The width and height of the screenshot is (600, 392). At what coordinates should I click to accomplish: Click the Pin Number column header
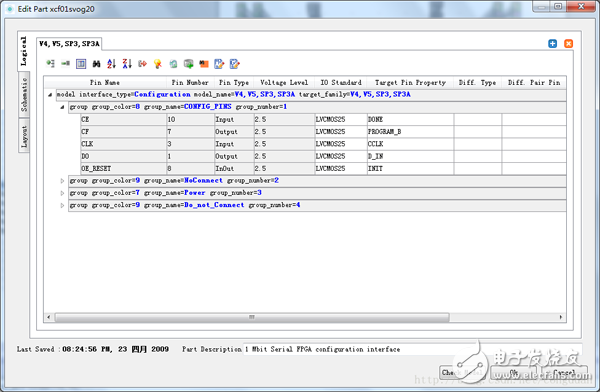[190, 82]
